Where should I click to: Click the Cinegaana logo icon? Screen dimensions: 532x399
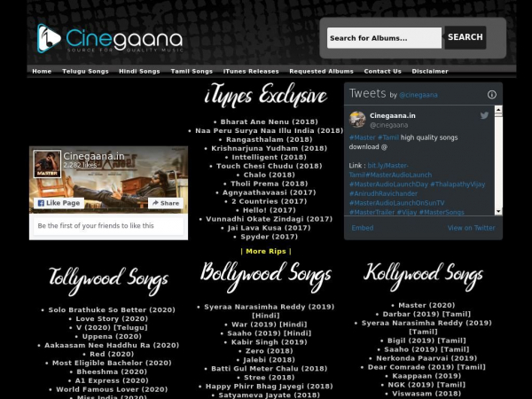coord(50,37)
